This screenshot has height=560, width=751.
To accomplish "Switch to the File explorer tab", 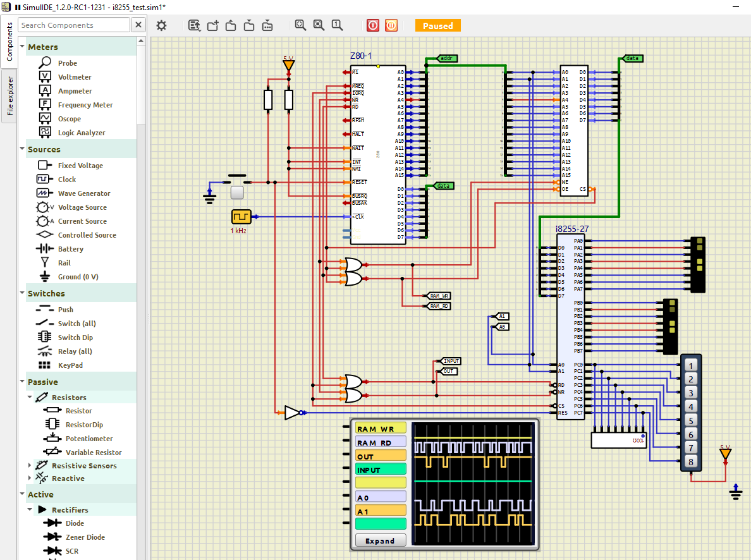I will tap(10, 95).
